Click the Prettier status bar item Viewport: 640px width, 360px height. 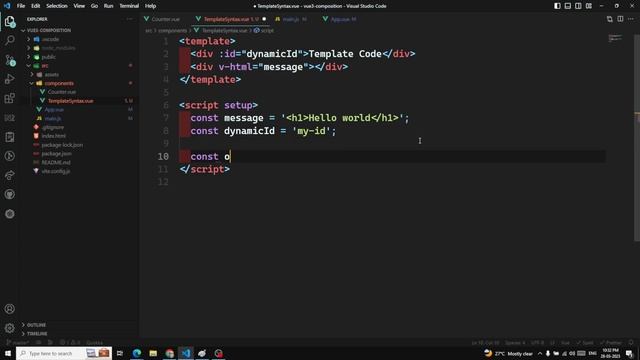(611, 342)
